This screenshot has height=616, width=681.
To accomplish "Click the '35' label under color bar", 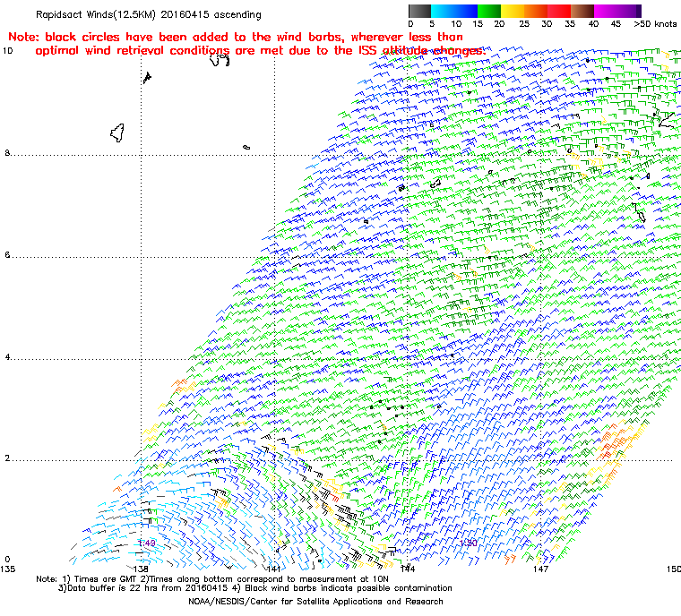I will [570, 24].
